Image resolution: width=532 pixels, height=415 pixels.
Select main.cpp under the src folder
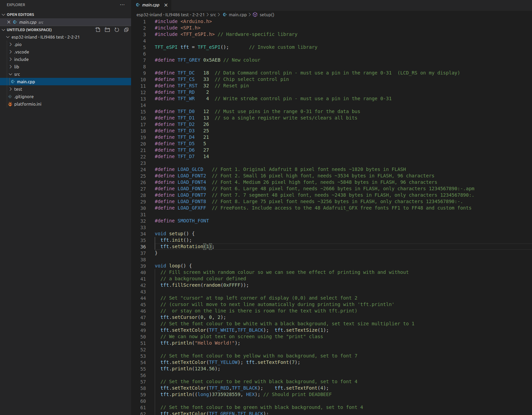click(26, 82)
